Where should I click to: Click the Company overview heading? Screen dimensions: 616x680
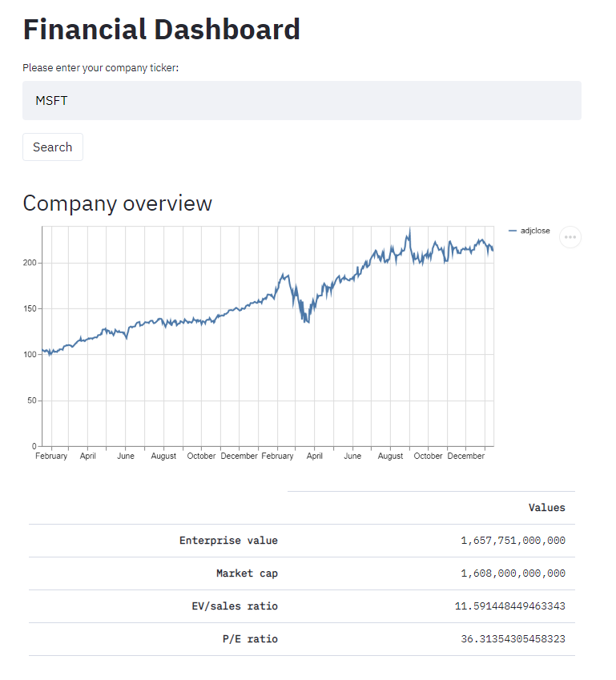[x=118, y=204]
